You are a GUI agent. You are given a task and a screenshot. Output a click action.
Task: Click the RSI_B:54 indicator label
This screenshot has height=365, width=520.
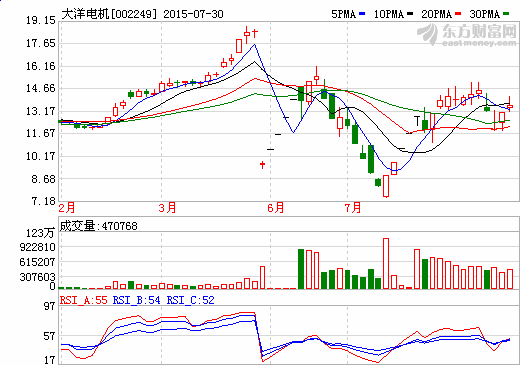pos(137,300)
